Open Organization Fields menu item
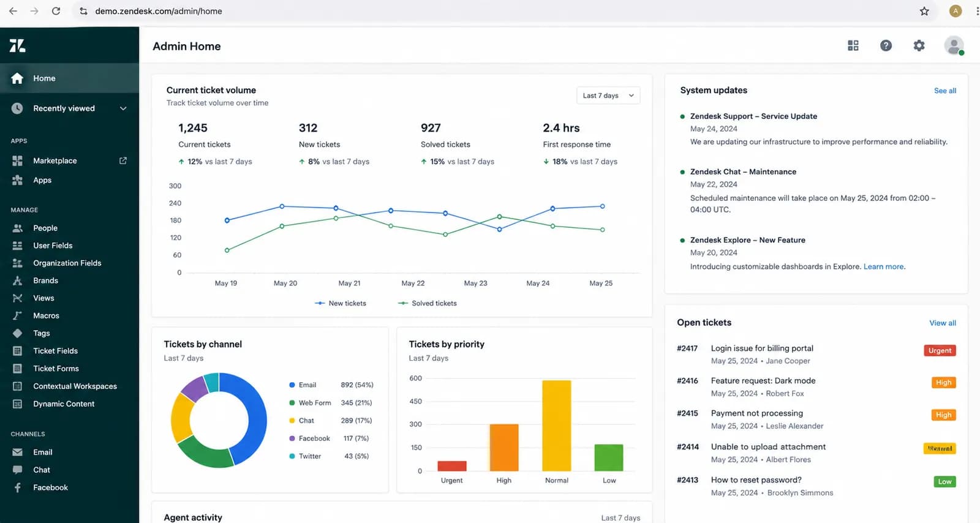Image resolution: width=980 pixels, height=523 pixels. pyautogui.click(x=67, y=263)
